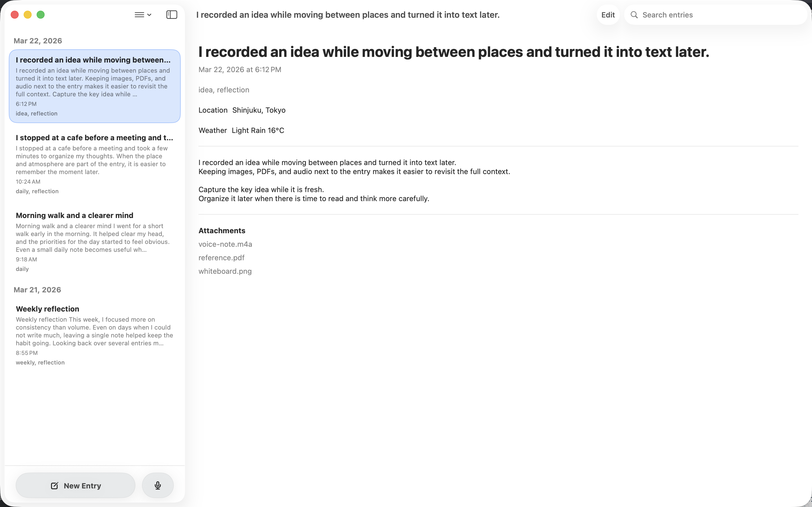The height and width of the screenshot is (507, 812).
Task: Open the list view options dropdown
Action: click(x=143, y=15)
